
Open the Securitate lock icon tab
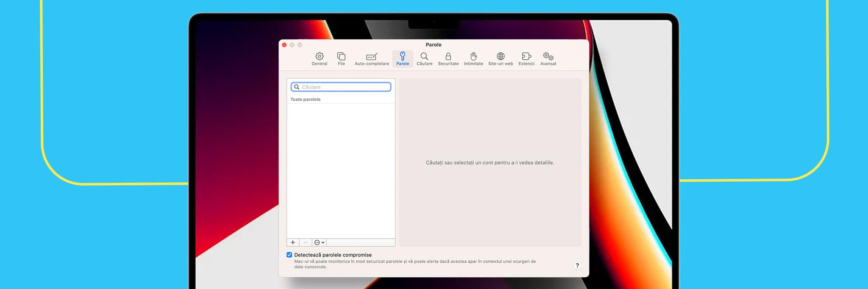(x=448, y=59)
